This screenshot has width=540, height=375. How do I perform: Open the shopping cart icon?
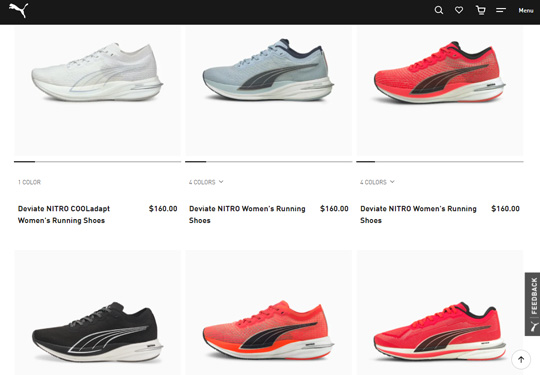tap(480, 10)
